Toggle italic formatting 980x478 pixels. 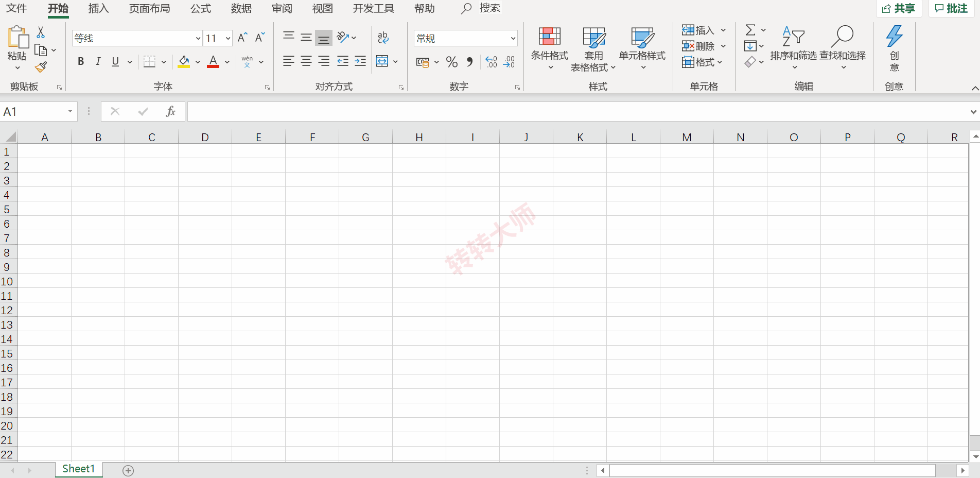pos(98,61)
